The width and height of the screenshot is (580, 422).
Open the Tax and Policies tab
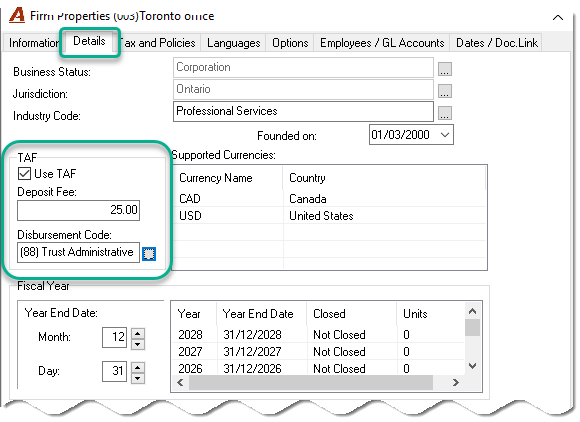(x=159, y=43)
